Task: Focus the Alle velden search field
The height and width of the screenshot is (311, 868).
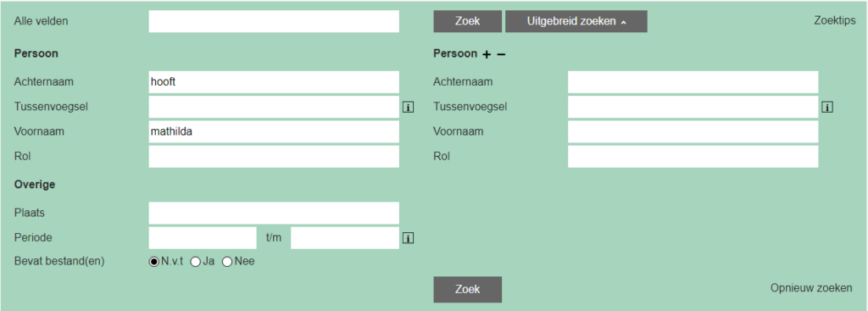Action: pyautogui.click(x=274, y=21)
